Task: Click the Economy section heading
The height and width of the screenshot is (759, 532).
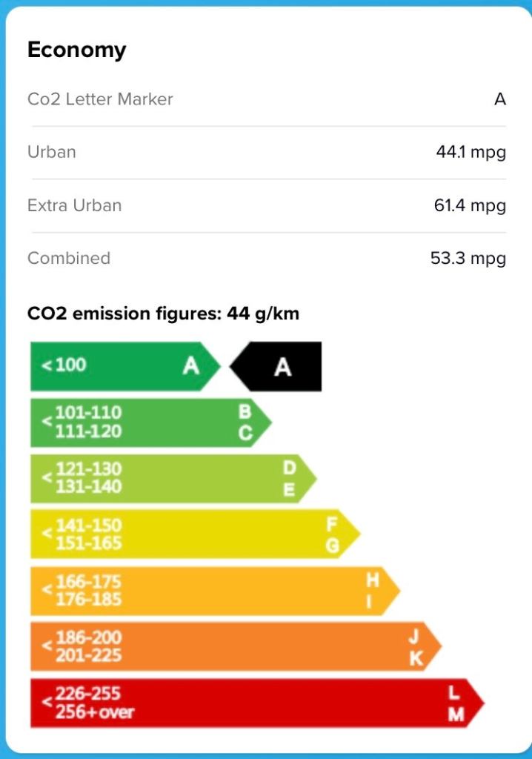Action: (77, 50)
